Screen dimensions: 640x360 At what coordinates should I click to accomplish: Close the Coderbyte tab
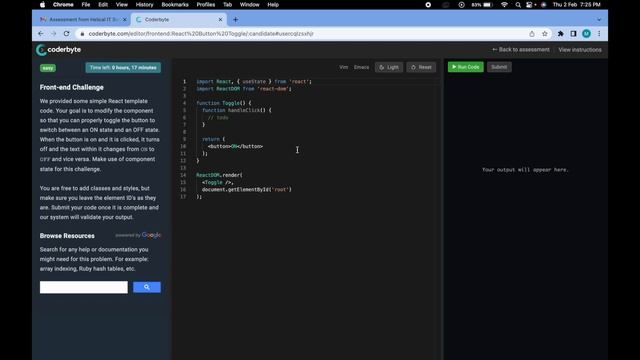pos(220,20)
